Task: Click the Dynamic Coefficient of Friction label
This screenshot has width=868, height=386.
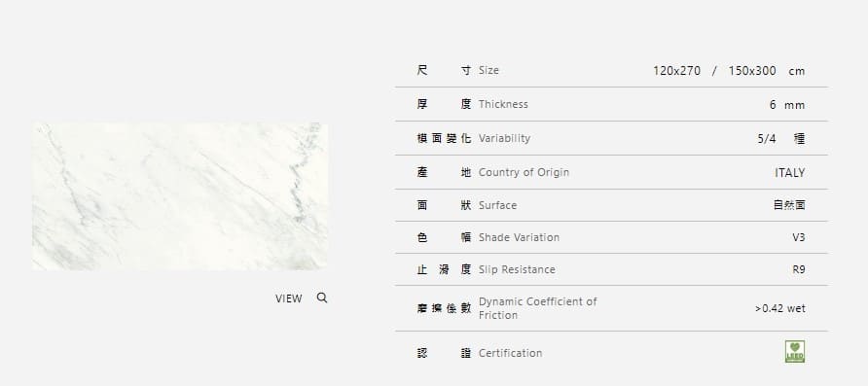Action: coord(537,308)
